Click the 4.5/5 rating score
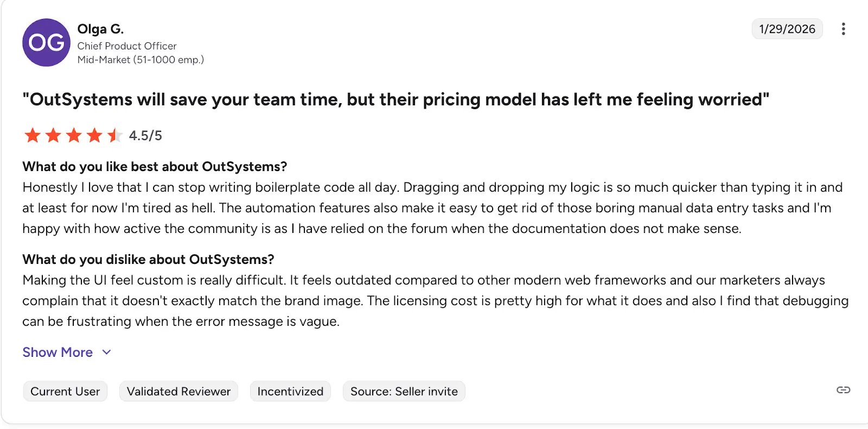 [145, 135]
